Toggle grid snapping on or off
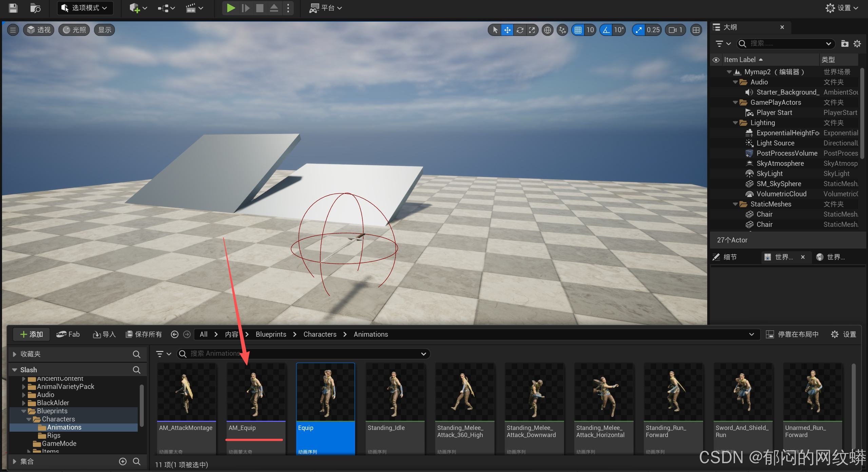This screenshot has height=472, width=868. [x=578, y=30]
